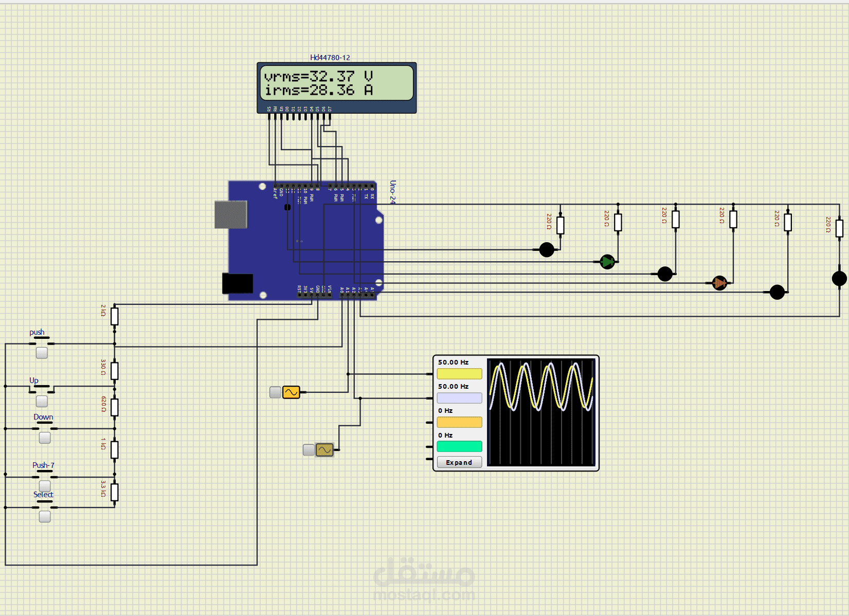Select the 2 kΩ resistor
The height and width of the screenshot is (616, 849).
115,316
